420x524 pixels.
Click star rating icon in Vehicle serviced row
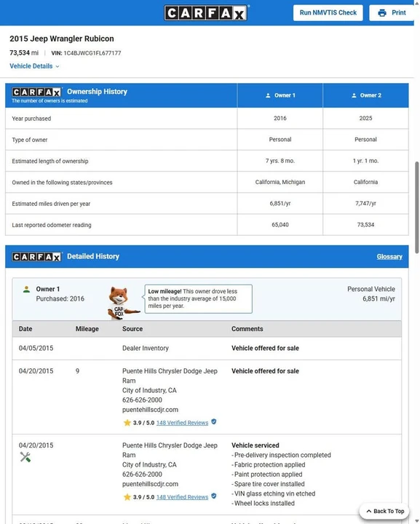(127, 497)
